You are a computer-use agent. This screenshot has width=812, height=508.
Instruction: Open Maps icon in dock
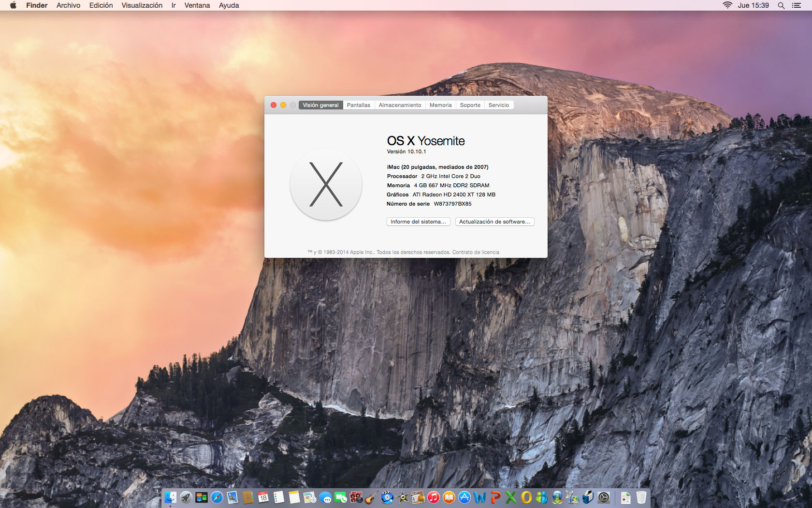pos(310,497)
